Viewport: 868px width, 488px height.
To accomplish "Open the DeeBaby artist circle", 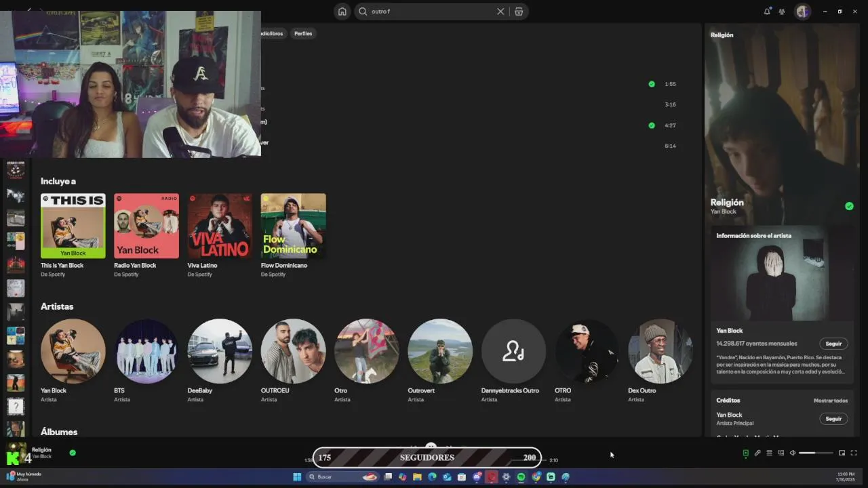I will tap(220, 351).
